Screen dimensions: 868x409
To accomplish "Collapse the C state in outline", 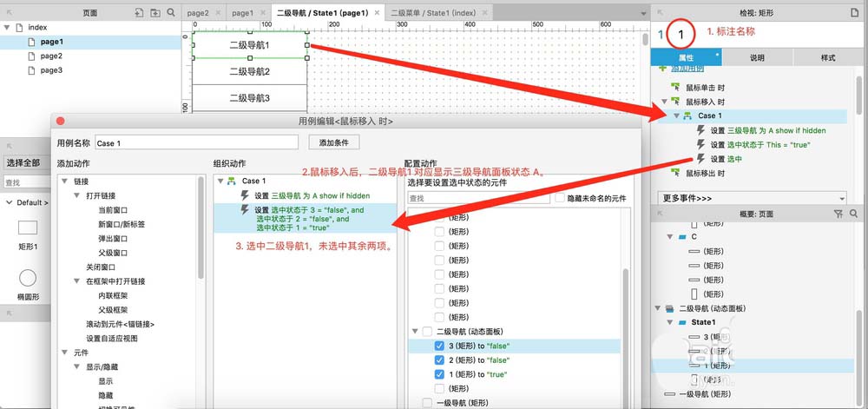I will tap(670, 237).
